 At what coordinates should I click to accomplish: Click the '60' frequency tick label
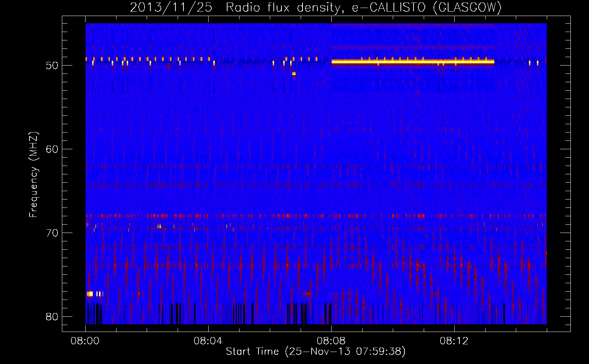point(52,149)
